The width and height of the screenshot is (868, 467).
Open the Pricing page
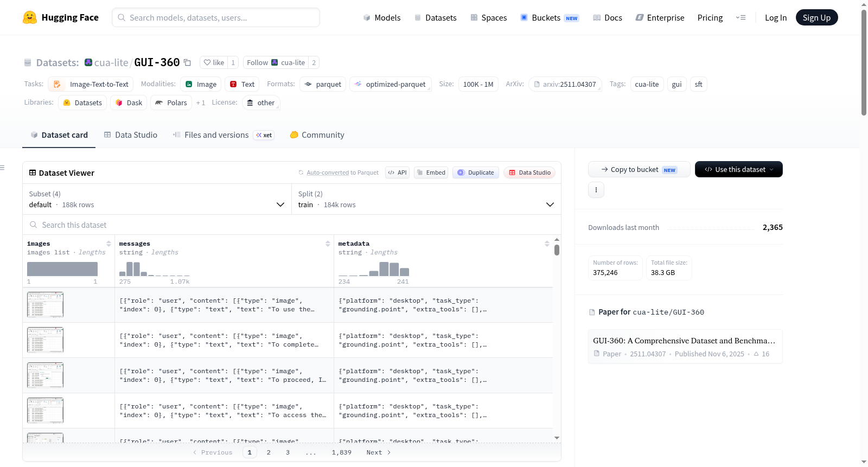click(710, 17)
